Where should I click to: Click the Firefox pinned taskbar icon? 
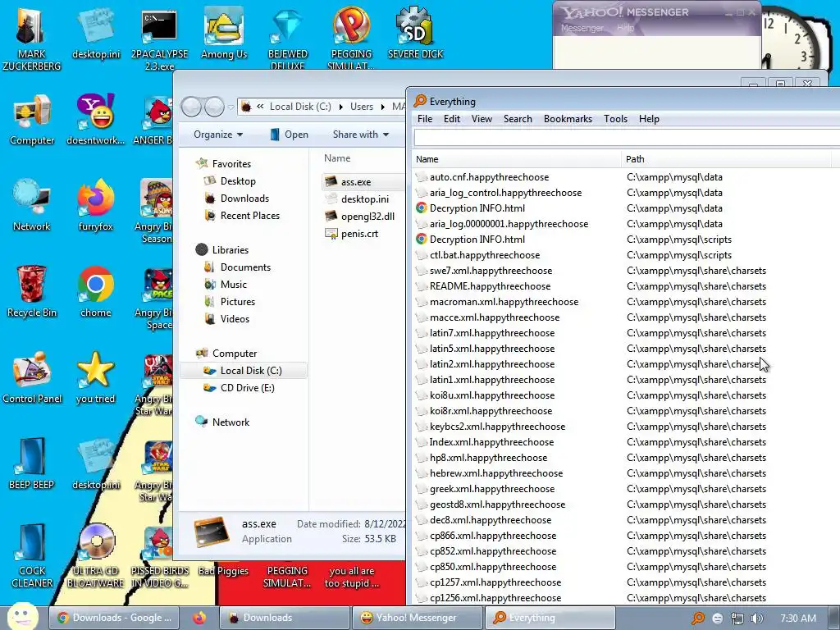pos(199,618)
